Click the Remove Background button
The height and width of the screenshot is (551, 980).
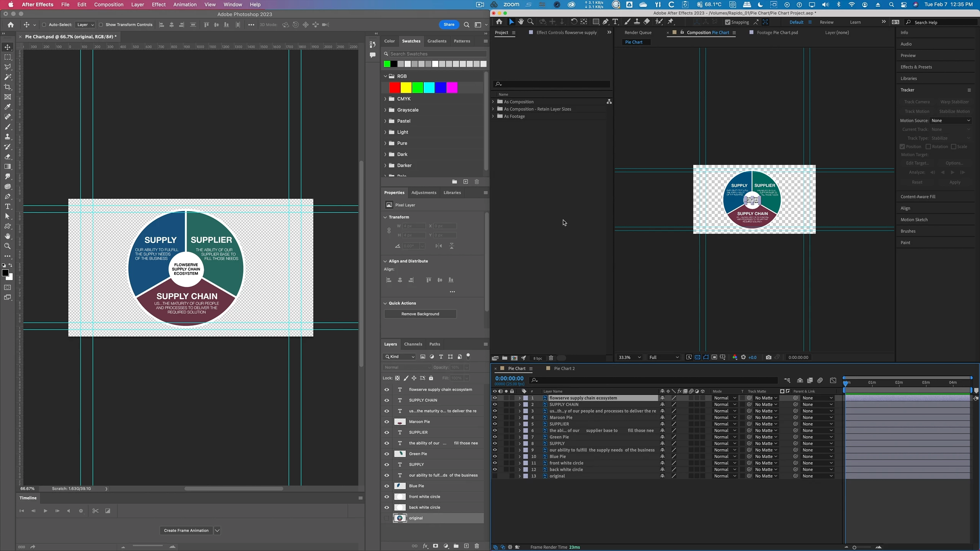click(x=420, y=314)
